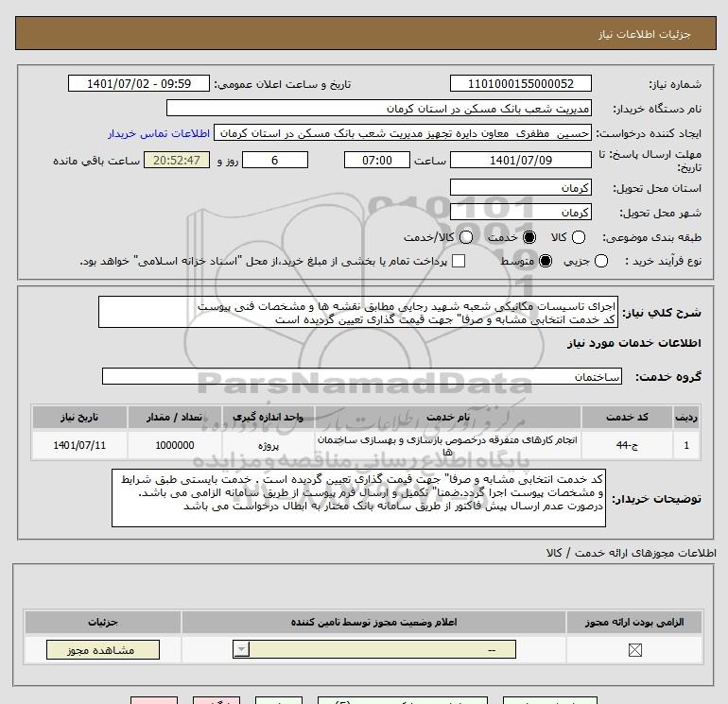Click the general need description text box

click(358, 313)
